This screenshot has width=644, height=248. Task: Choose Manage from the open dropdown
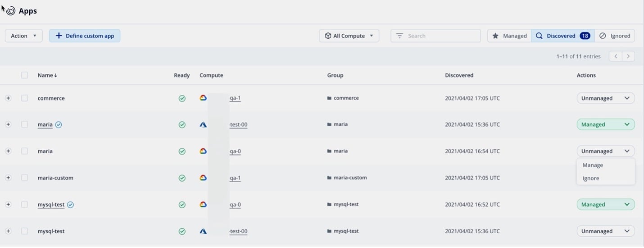point(593,165)
